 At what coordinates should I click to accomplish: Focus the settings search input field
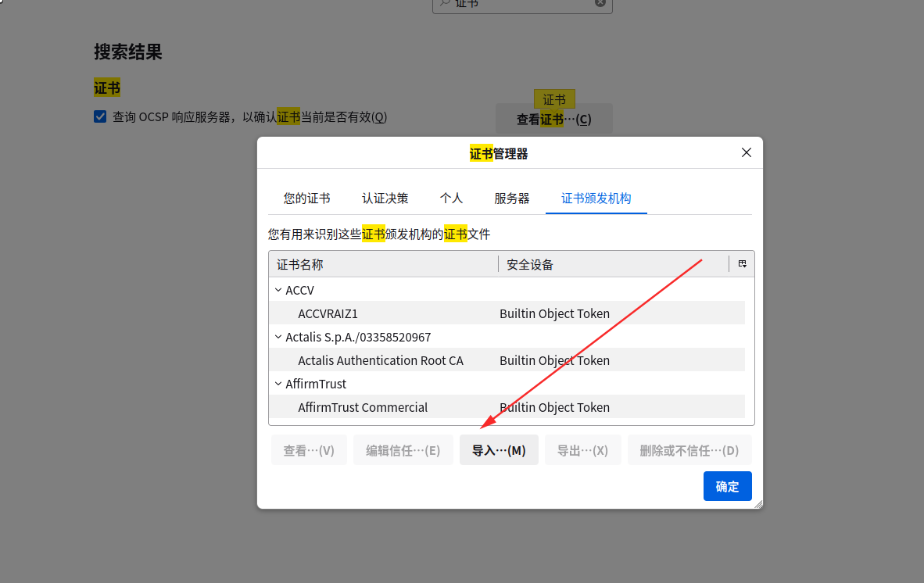coord(522,4)
